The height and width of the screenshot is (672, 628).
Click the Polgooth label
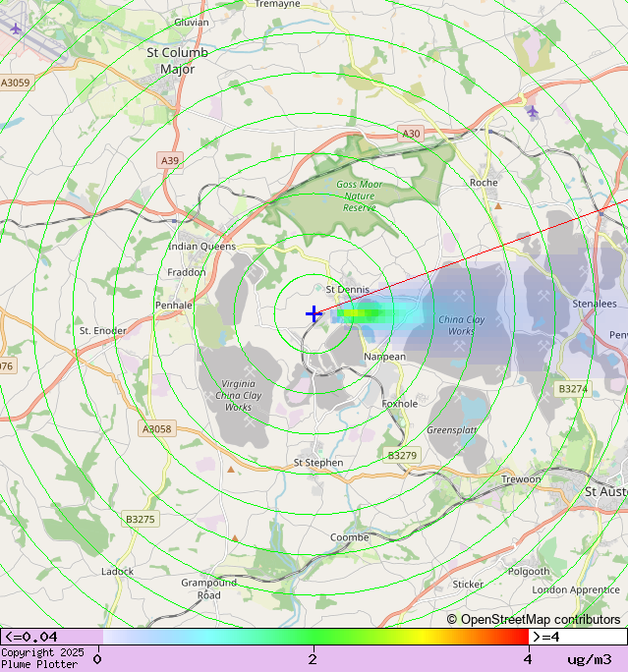[529, 572]
